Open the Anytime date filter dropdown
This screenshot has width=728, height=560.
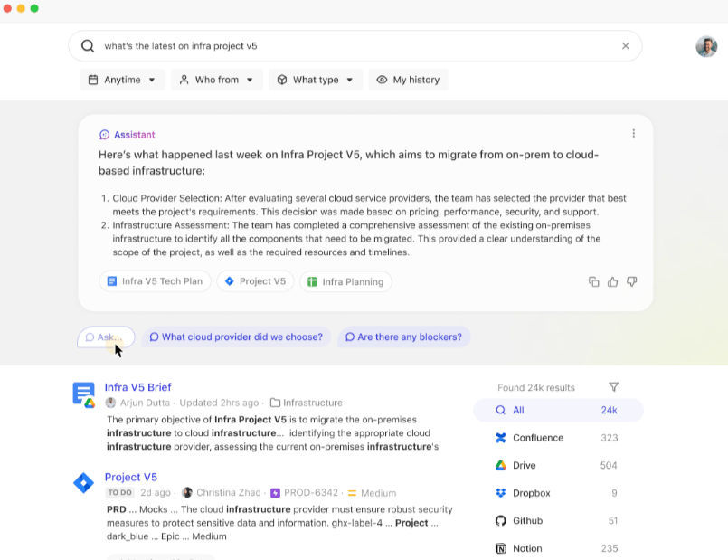[x=122, y=80]
